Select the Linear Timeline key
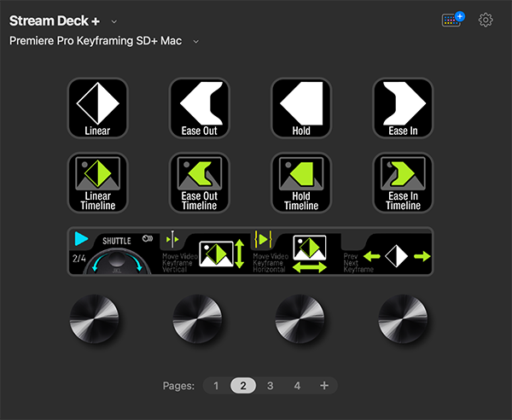 (97, 183)
